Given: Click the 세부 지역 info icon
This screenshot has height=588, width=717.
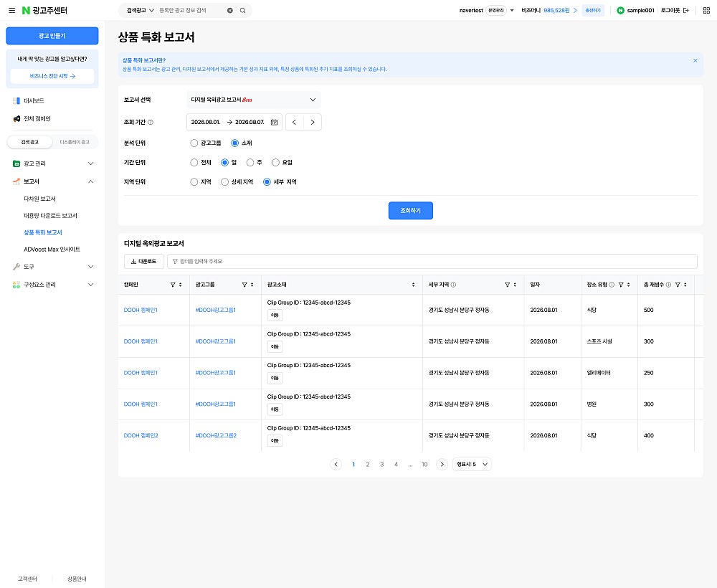Looking at the screenshot, I should pos(454,285).
